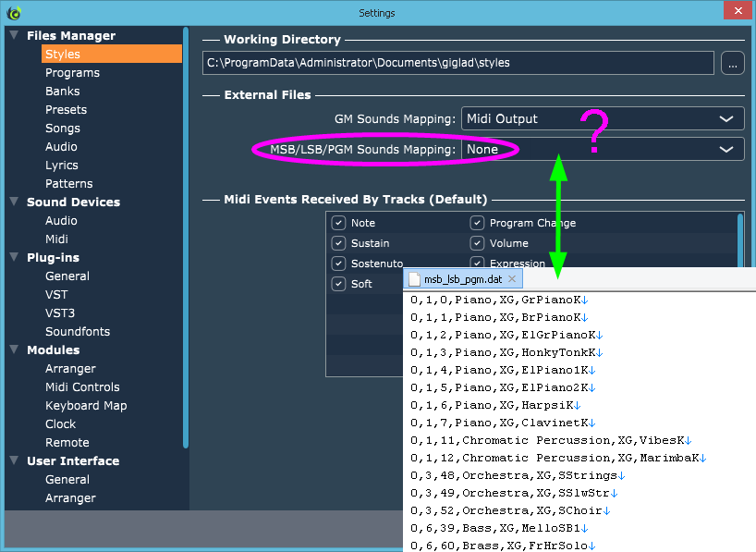This screenshot has height=552, width=756.
Task: Click line '0,1,6,Piano,XG,HarpsiK'
Action: coord(495,405)
